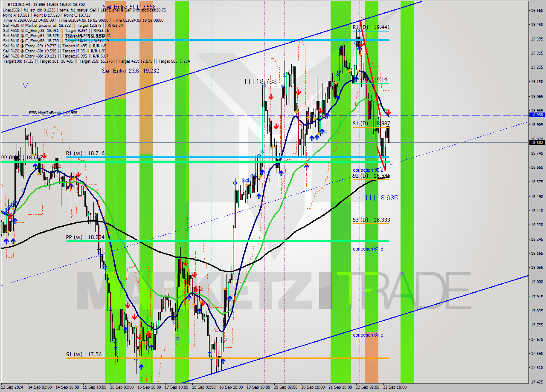Select the 'Sell Entry -23.6 | 19.232' label
This screenshot has height=392, width=546.
[131, 71]
